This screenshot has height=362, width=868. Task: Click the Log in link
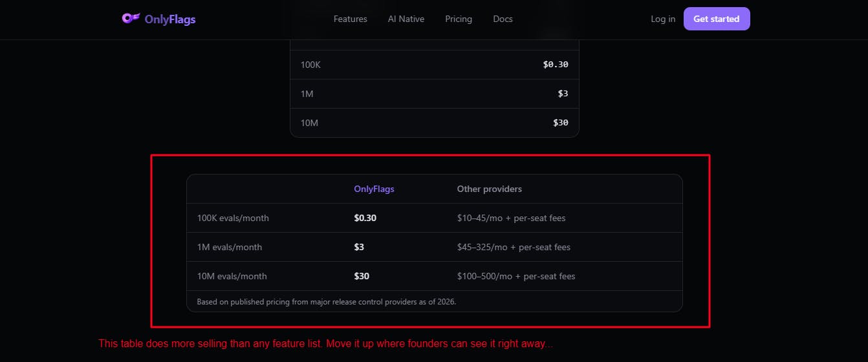point(663,19)
